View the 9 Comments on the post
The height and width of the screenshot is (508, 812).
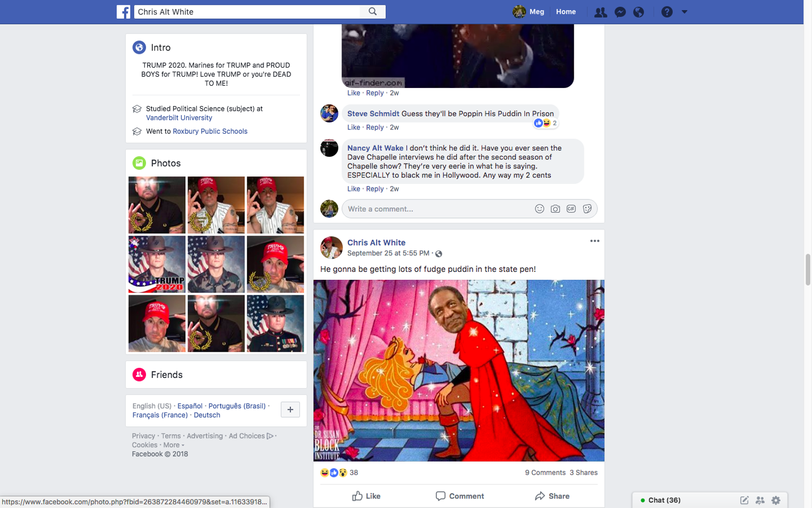(x=545, y=472)
